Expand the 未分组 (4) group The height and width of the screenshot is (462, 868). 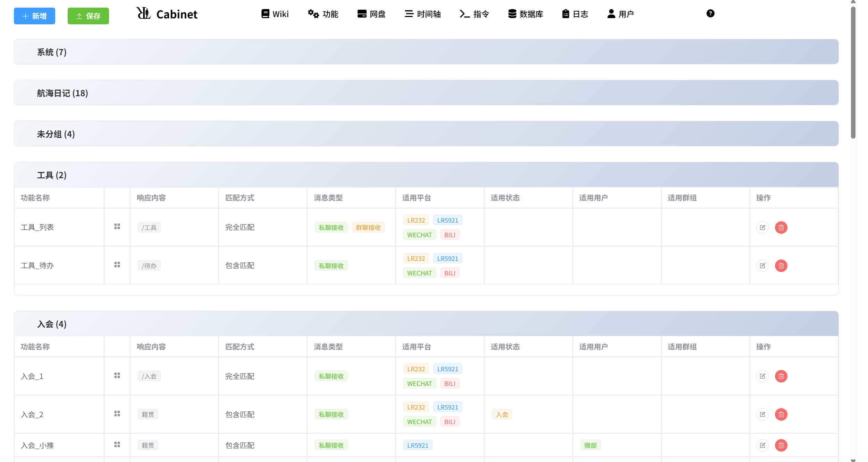pyautogui.click(x=56, y=134)
